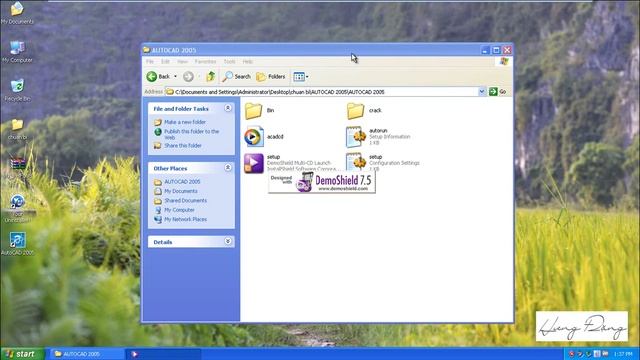640x360 pixels.
Task: Select the crack folder icon
Action: 355,111
